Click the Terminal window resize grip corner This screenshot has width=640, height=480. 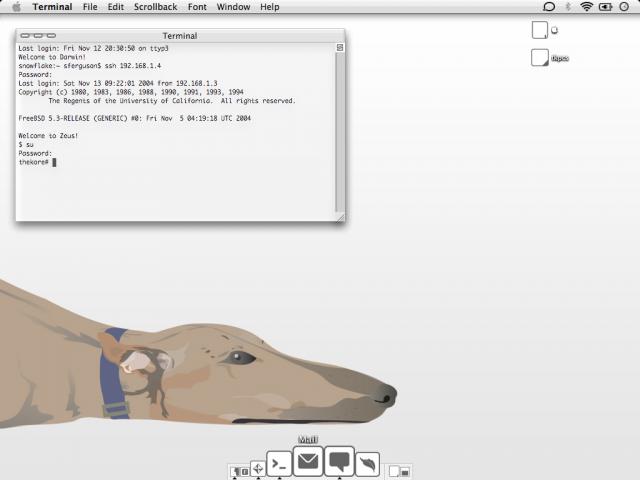340,218
